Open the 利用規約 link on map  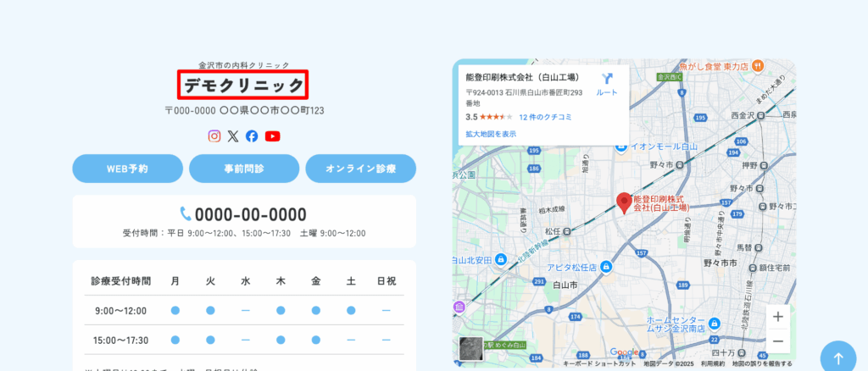pyautogui.click(x=713, y=363)
